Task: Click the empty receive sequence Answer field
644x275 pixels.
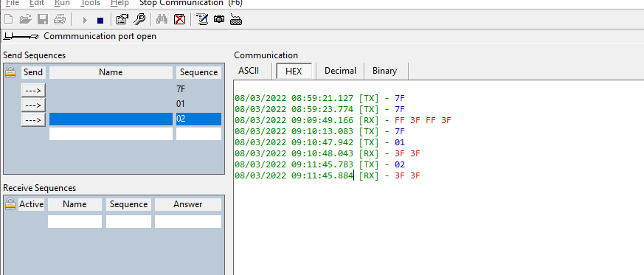Action: 188,222
